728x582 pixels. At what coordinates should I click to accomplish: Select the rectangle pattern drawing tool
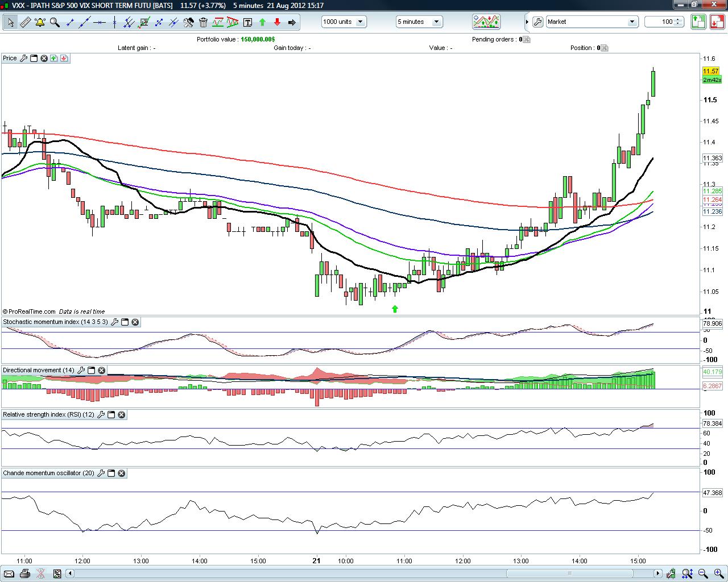(x=218, y=22)
